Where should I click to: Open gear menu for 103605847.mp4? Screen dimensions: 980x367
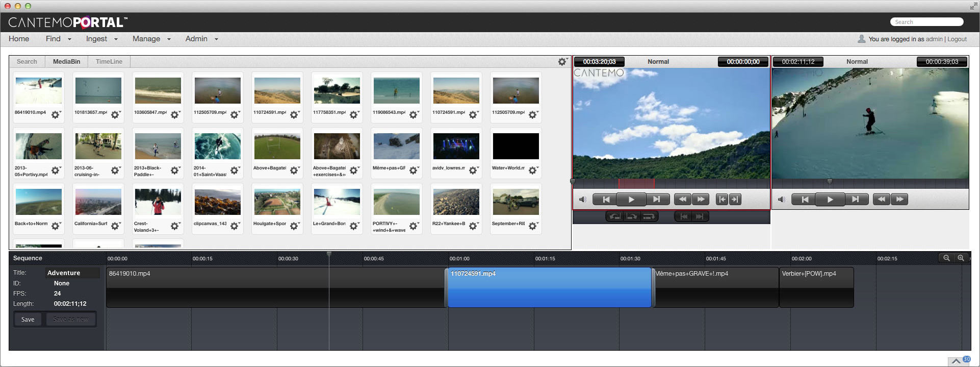click(x=175, y=114)
